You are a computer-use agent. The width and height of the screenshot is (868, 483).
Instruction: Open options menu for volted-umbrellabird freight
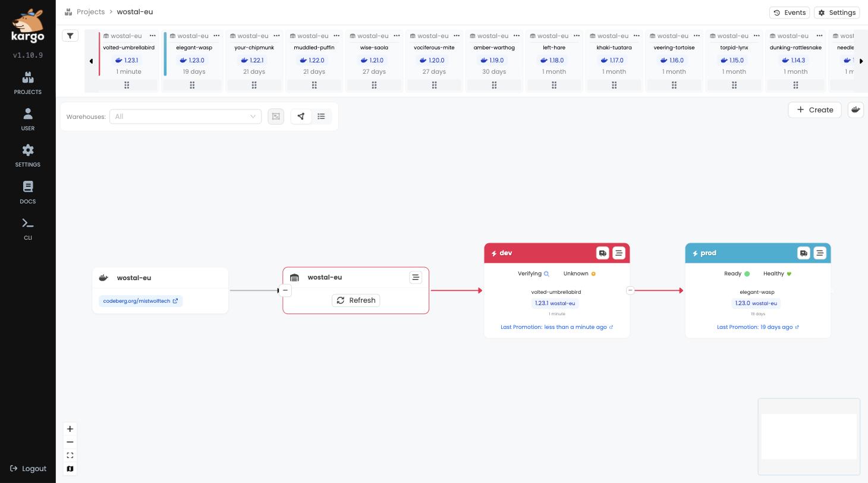(x=153, y=36)
